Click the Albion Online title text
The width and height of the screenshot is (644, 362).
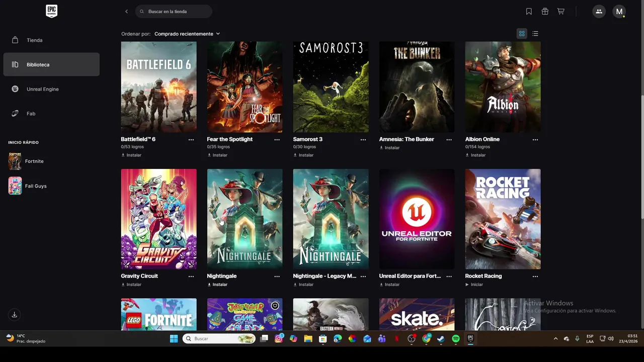tap(482, 139)
